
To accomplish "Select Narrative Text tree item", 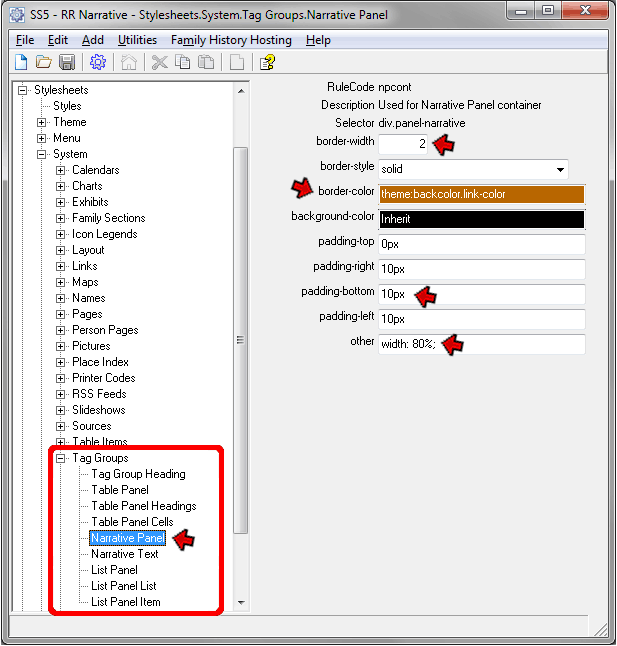I will coord(125,554).
